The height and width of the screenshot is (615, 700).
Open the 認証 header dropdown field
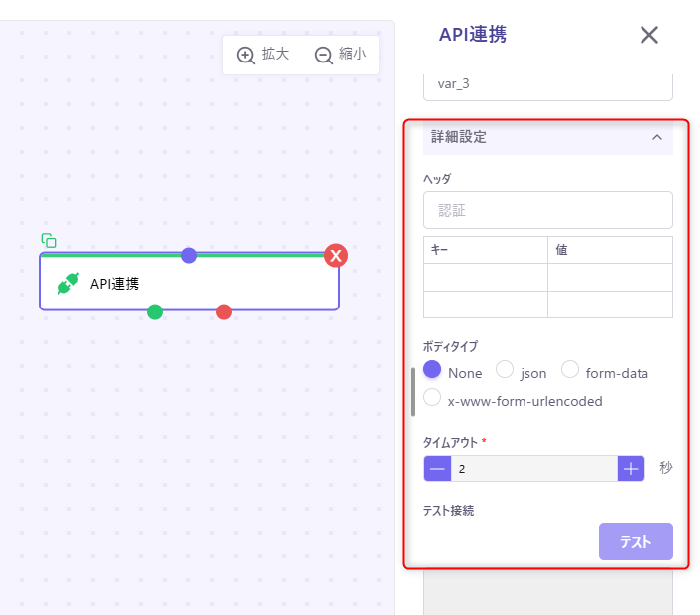tap(547, 210)
